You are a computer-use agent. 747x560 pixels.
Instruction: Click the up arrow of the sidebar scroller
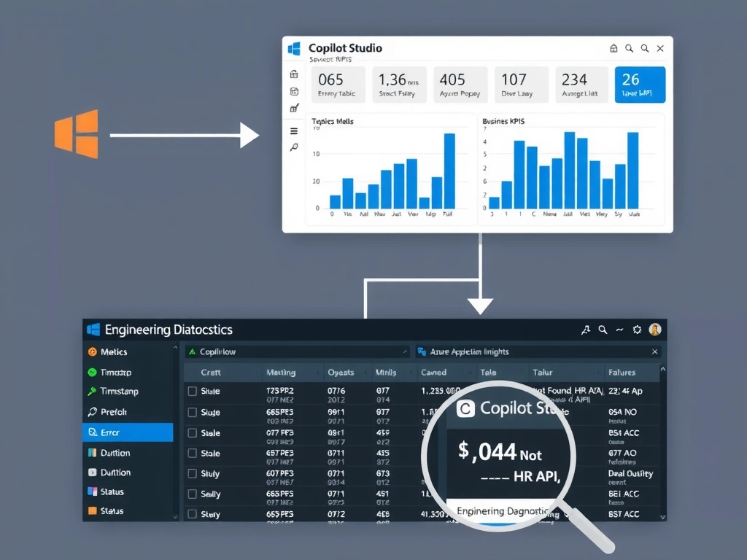pos(175,348)
